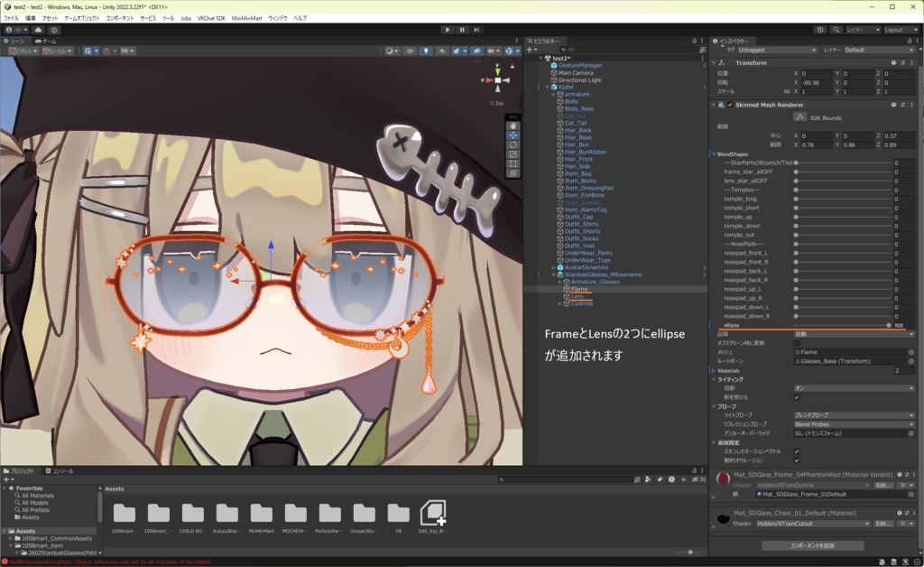Select Lens object in Hierarchy
The image size is (924, 567).
577,296
